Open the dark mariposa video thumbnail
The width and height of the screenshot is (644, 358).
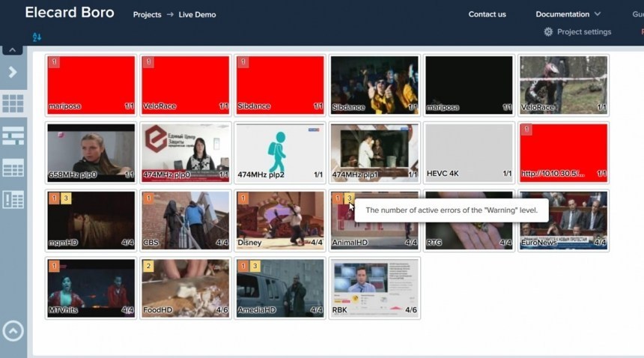(469, 85)
